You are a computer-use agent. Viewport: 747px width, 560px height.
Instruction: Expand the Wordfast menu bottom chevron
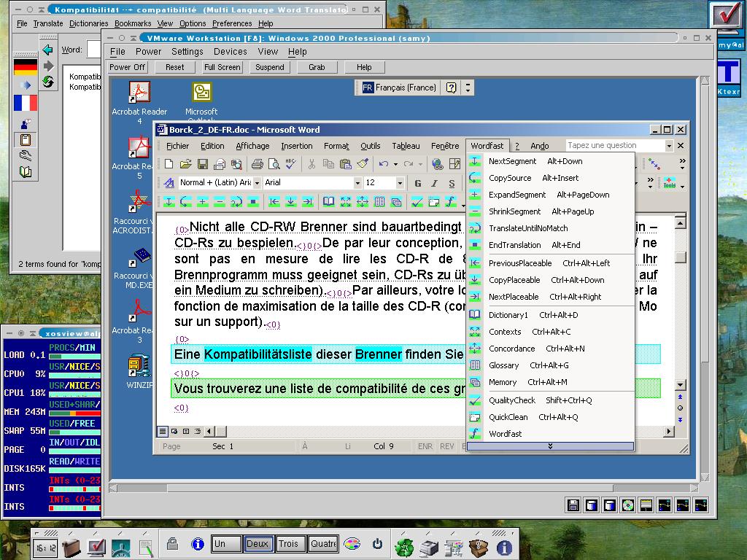point(550,446)
